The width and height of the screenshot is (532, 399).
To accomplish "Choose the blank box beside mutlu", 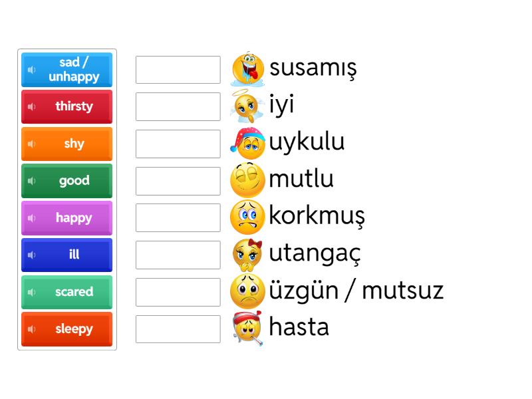I will (178, 181).
